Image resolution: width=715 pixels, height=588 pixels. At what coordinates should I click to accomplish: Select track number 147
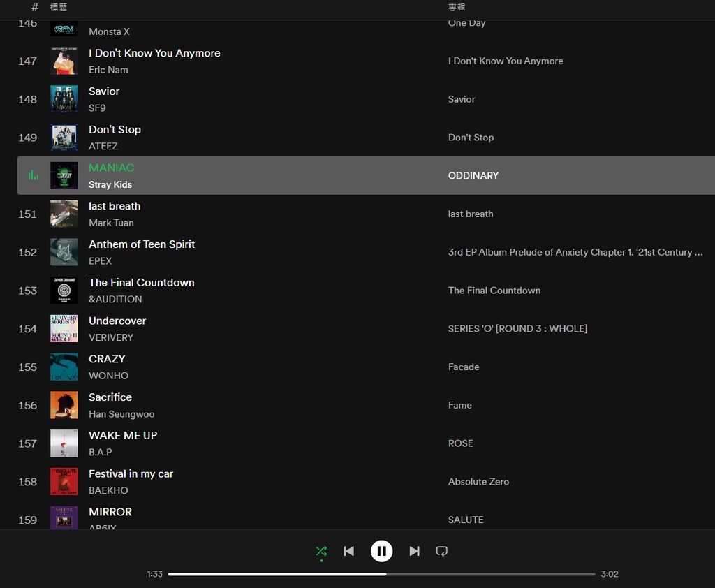[27, 61]
